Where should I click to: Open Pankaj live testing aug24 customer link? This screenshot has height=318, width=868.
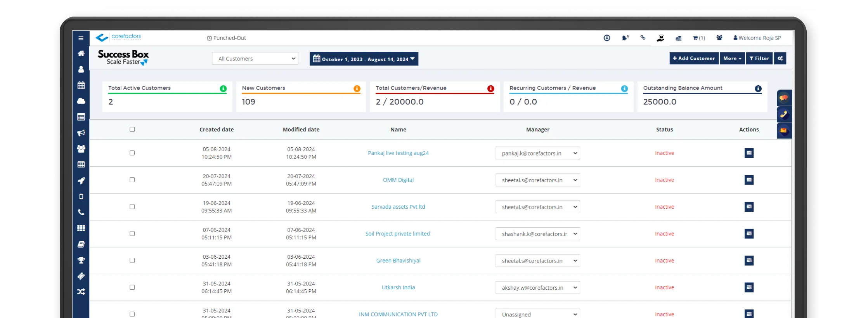pyautogui.click(x=398, y=153)
